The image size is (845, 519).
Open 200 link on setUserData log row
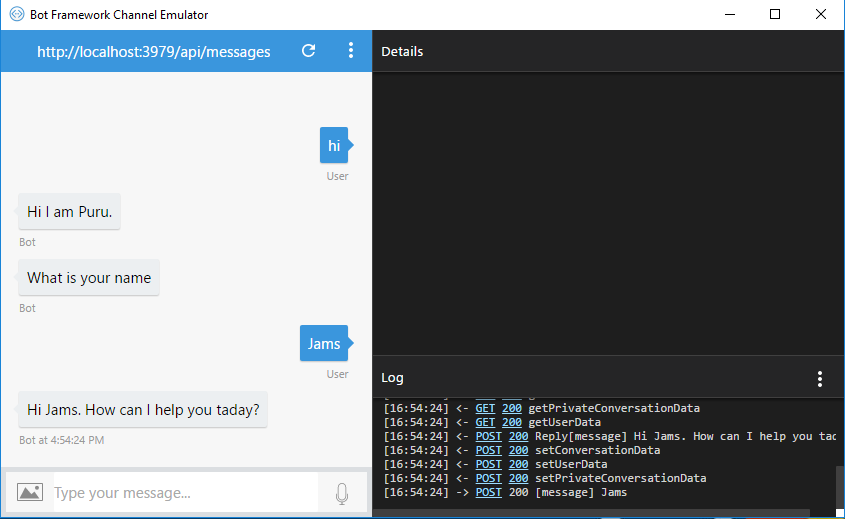coord(518,464)
